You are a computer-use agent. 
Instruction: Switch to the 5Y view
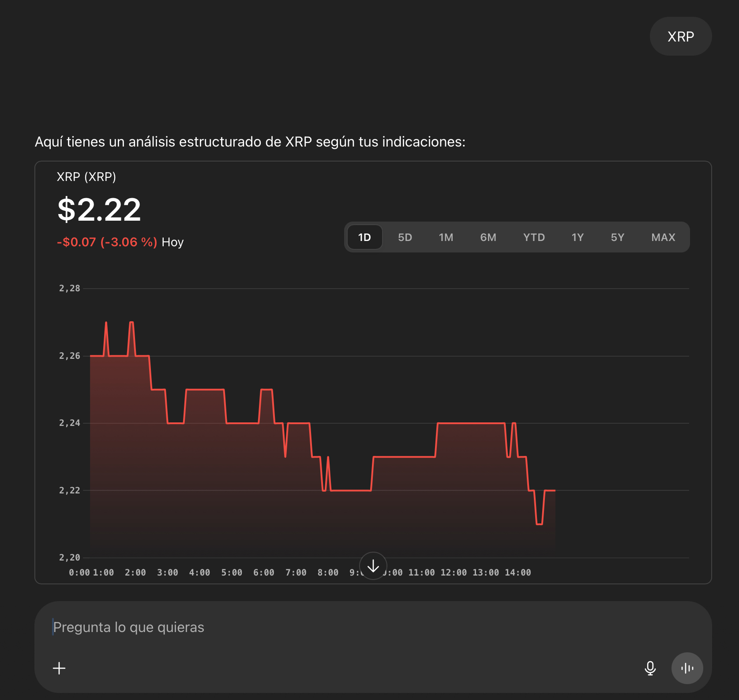pos(617,237)
